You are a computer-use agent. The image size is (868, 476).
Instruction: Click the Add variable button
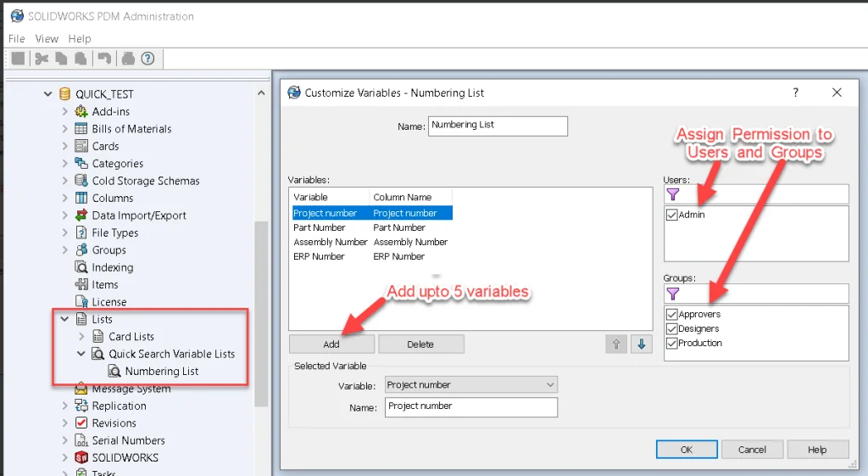point(331,344)
